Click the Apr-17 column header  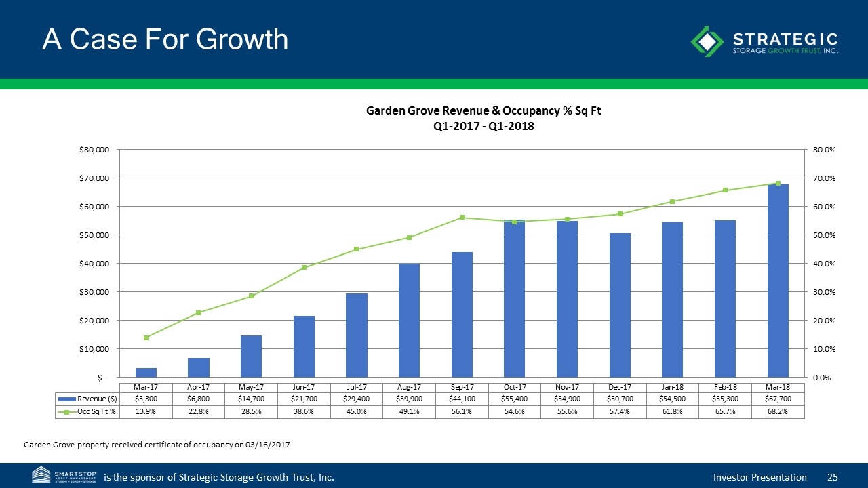pos(199,387)
